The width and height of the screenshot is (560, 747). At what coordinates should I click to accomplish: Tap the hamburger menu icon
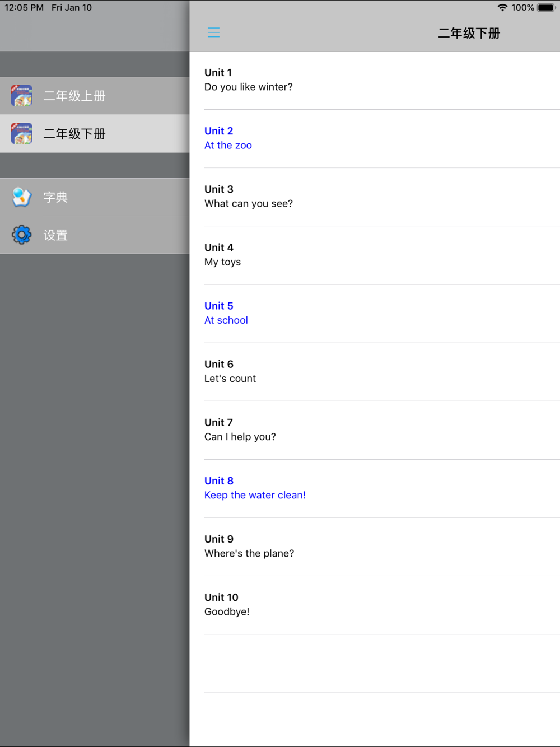(x=213, y=32)
